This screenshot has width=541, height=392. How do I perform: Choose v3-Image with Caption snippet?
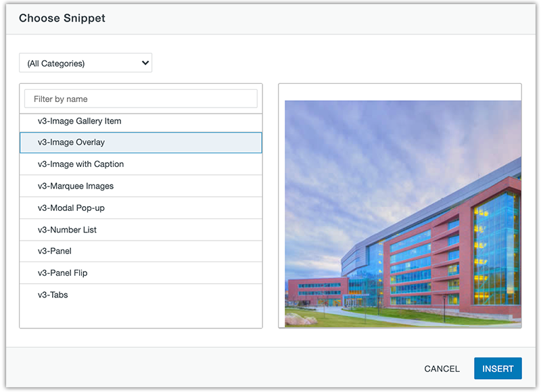(141, 164)
